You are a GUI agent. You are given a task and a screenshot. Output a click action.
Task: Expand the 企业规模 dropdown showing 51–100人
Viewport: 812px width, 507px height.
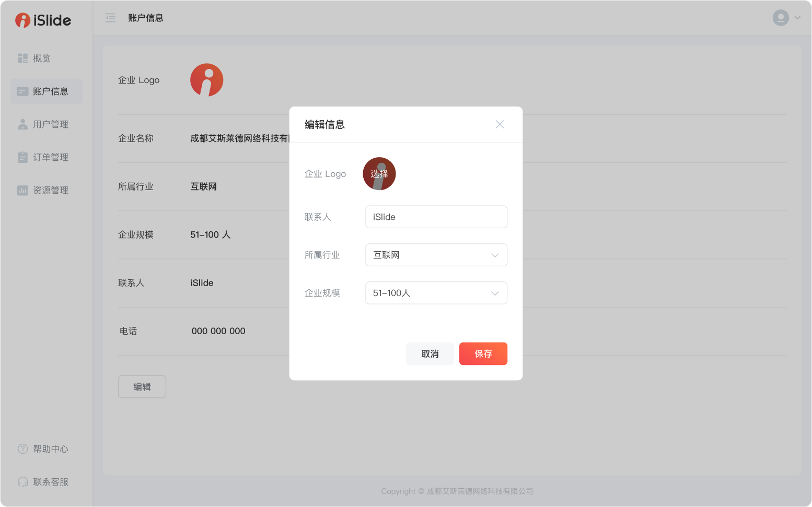click(x=436, y=293)
